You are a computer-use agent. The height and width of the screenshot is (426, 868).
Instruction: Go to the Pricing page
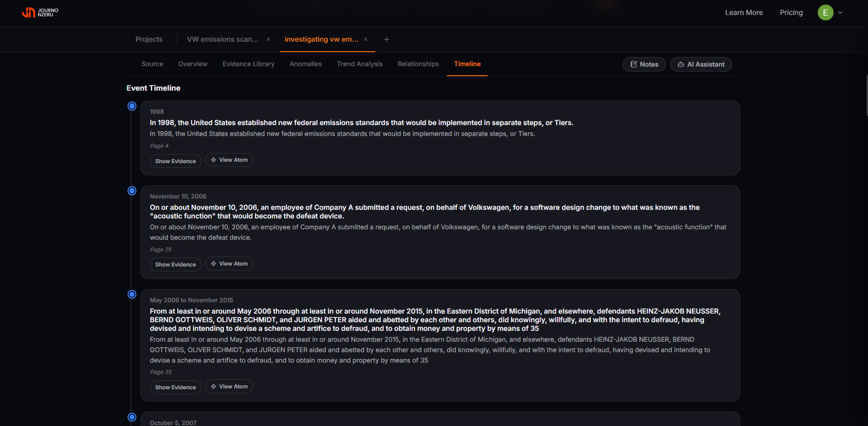point(791,13)
